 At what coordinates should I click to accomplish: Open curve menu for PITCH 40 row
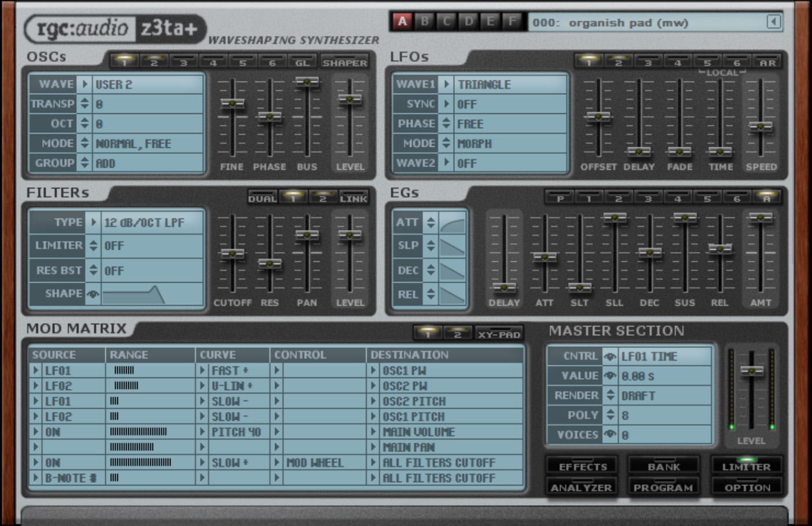point(202,432)
